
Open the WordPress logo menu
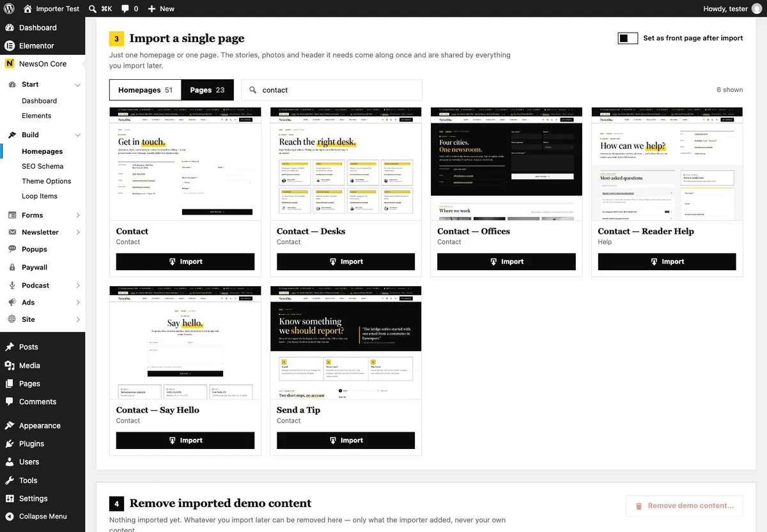pyautogui.click(x=9, y=9)
